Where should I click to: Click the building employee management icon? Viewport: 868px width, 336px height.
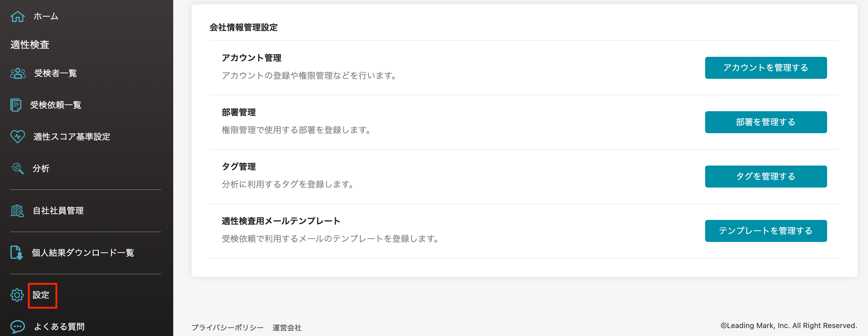coord(17,210)
